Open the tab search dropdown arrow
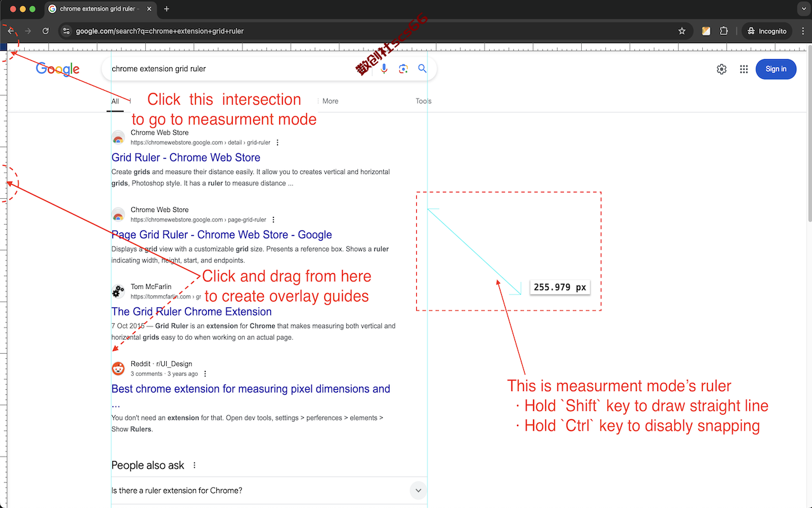The width and height of the screenshot is (812, 508). pos(802,9)
